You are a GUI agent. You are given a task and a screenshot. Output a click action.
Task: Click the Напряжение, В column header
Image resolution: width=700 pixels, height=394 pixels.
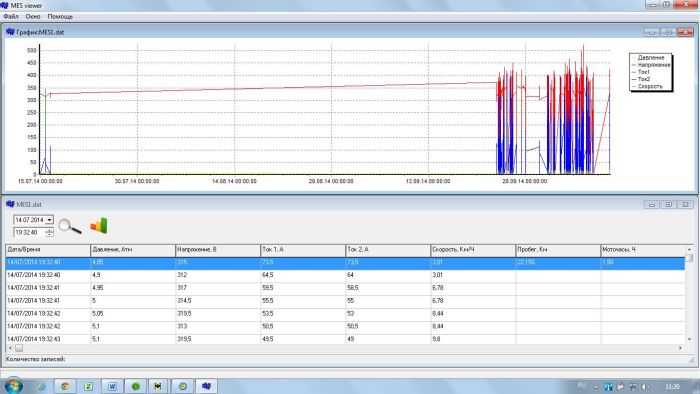pyautogui.click(x=218, y=250)
